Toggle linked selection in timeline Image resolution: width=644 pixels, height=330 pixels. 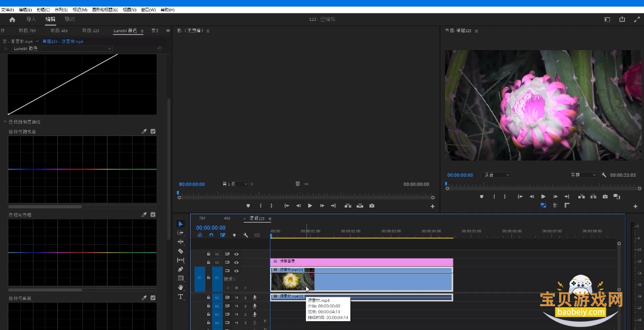223,235
